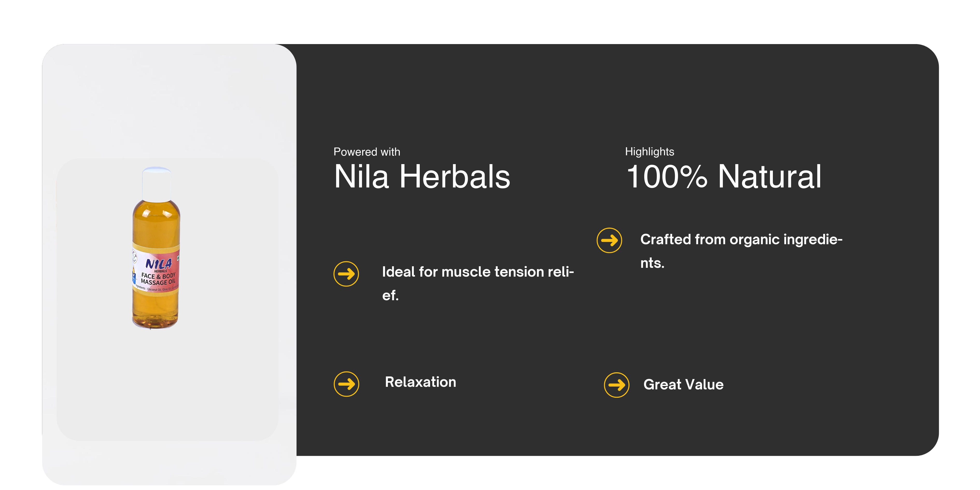
Task: Select the "Ideal for muscle tension relief" text
Action: (478, 283)
